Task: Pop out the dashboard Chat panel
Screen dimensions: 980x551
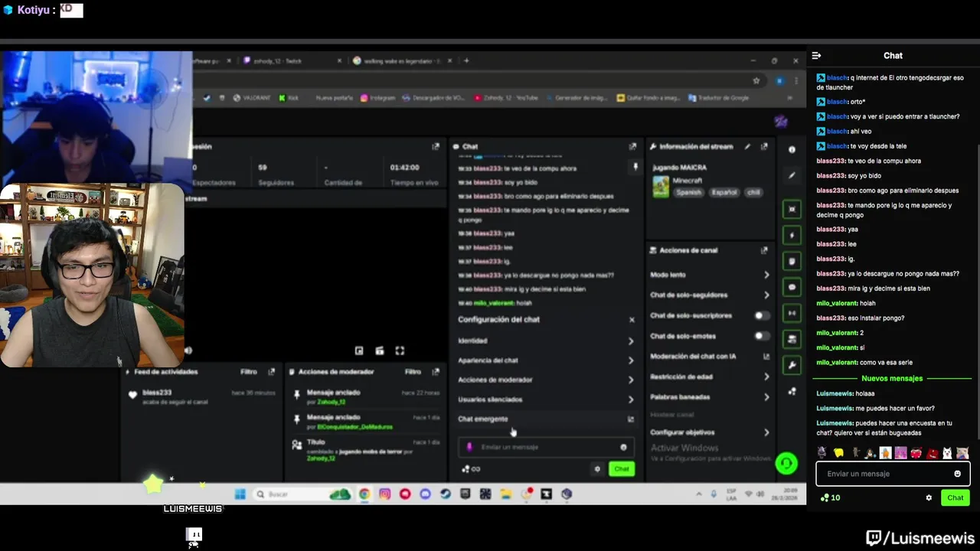Action: pyautogui.click(x=632, y=146)
